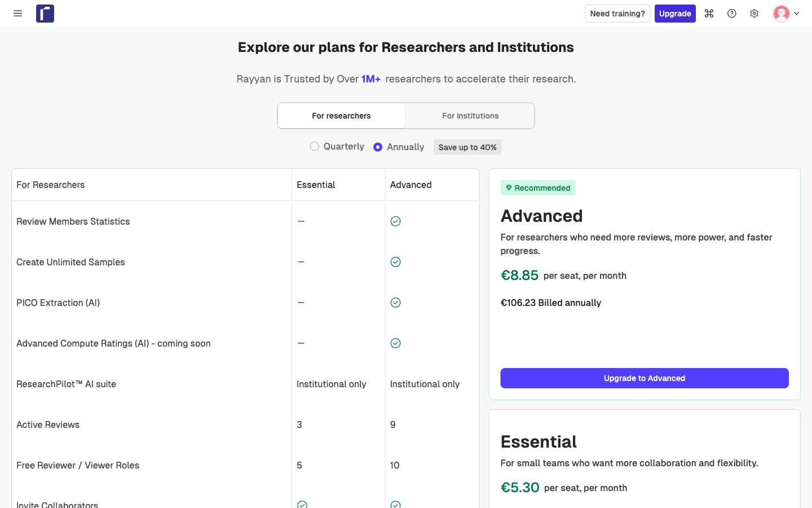Click the Advanced checkmark for Review Members Statistics
812x508 pixels.
[396, 221]
